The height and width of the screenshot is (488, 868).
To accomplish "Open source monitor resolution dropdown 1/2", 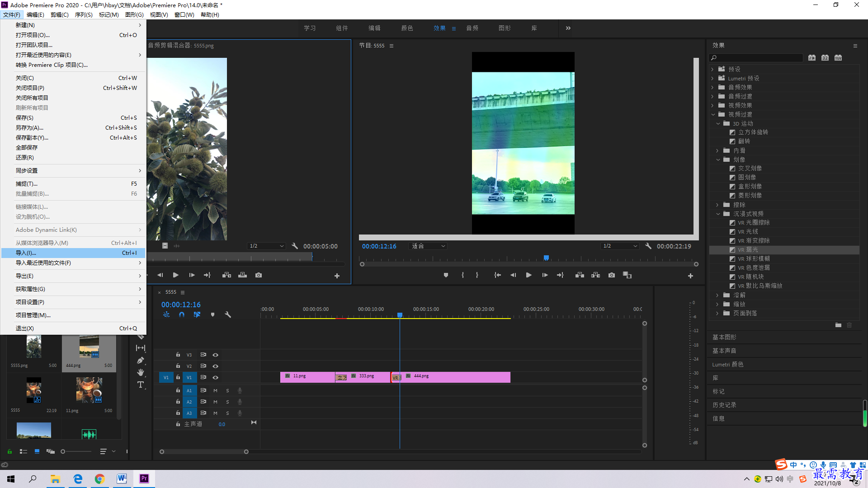I will pyautogui.click(x=267, y=246).
